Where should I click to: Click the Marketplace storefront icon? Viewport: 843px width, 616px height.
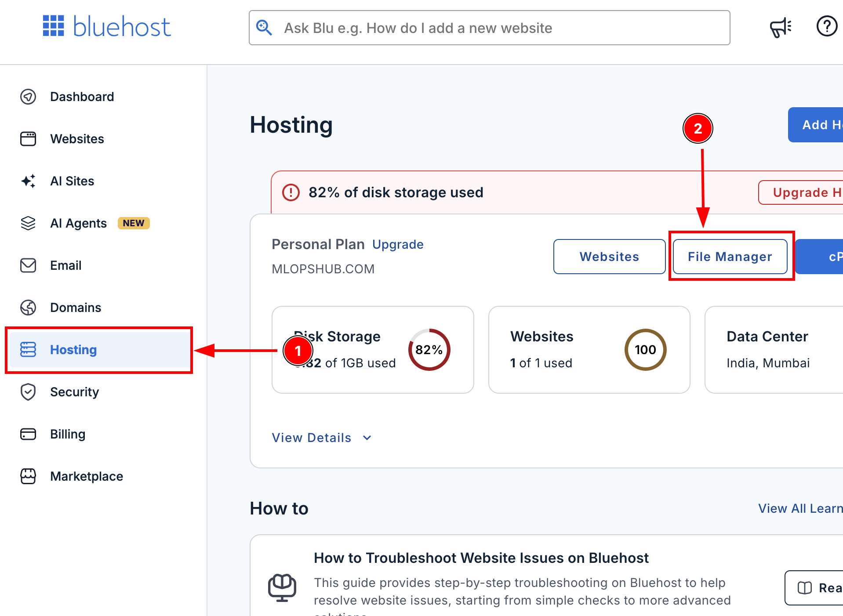(28, 476)
